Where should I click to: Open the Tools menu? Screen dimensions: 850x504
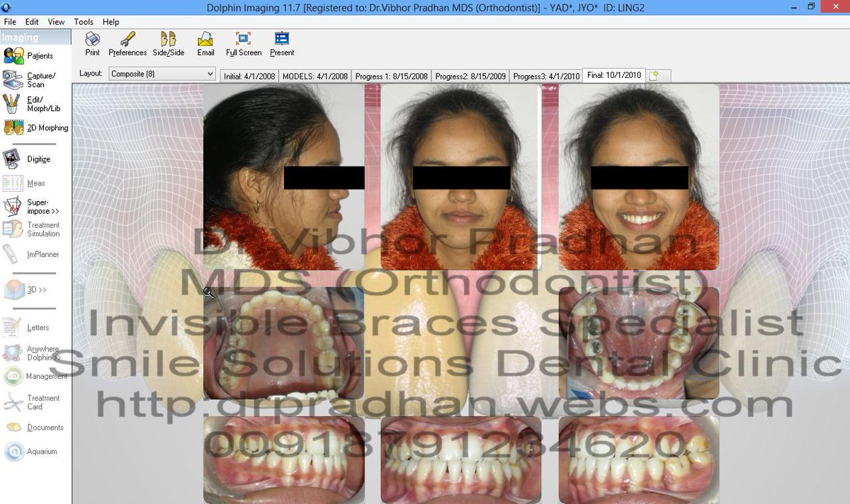[x=84, y=22]
